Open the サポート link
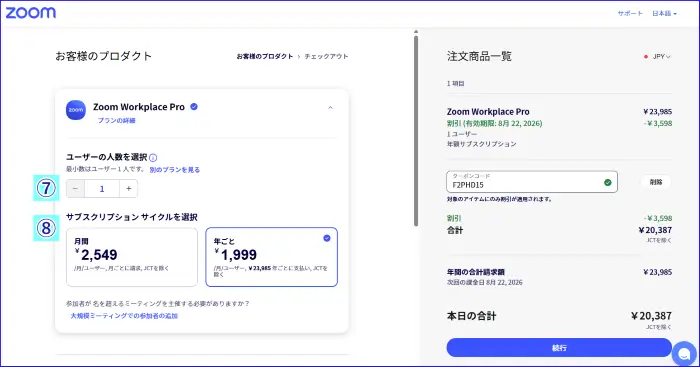This screenshot has height=367, width=700. [x=630, y=13]
